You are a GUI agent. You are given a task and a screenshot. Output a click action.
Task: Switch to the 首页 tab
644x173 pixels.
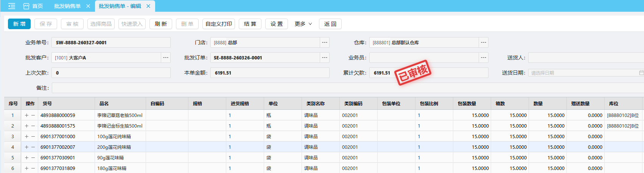33,6
